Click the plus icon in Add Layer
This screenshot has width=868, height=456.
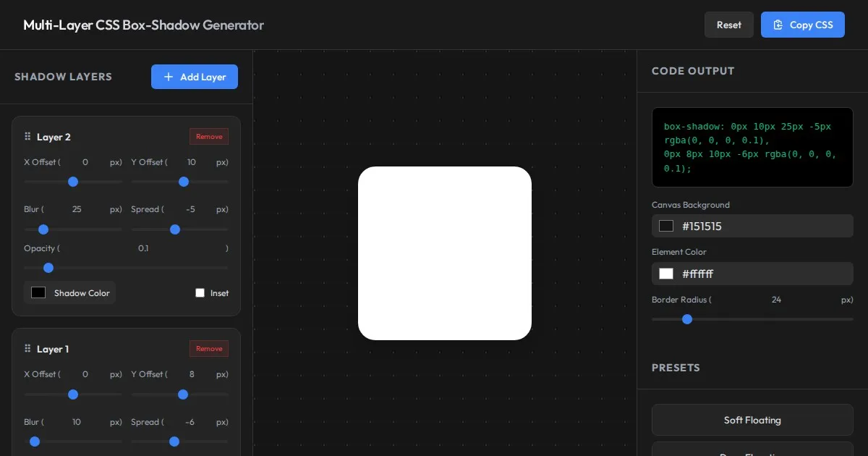tap(169, 77)
